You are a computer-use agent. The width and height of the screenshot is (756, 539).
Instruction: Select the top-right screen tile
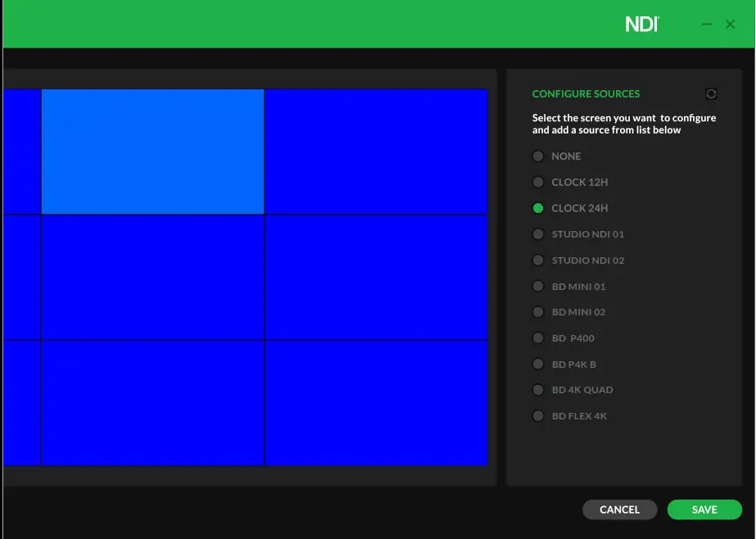[376, 151]
